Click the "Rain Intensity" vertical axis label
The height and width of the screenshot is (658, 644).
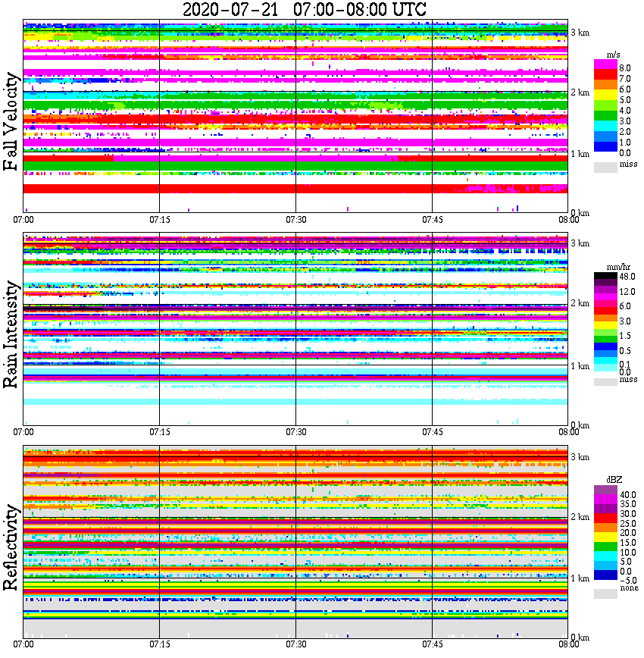[x=11, y=334]
